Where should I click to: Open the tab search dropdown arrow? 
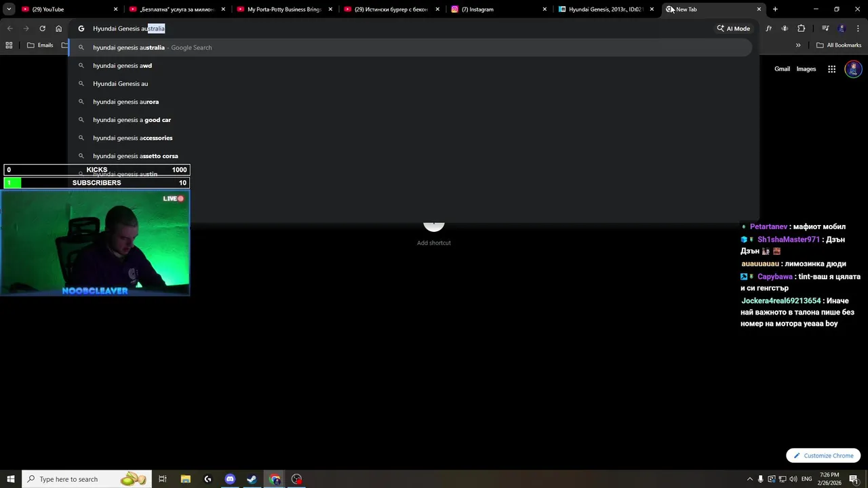pyautogui.click(x=9, y=9)
